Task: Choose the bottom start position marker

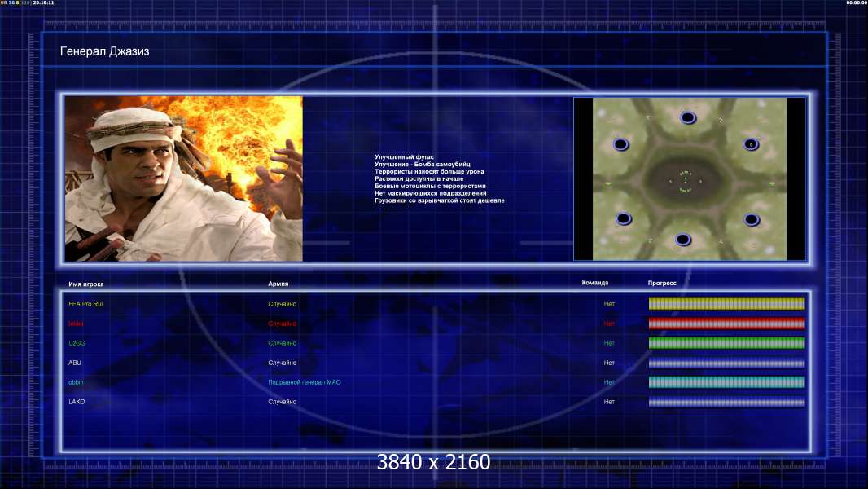Action: pyautogui.click(x=683, y=240)
